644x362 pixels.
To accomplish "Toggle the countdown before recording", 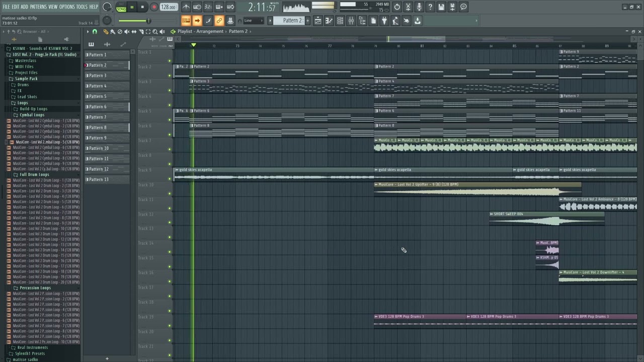I will click(208, 7).
